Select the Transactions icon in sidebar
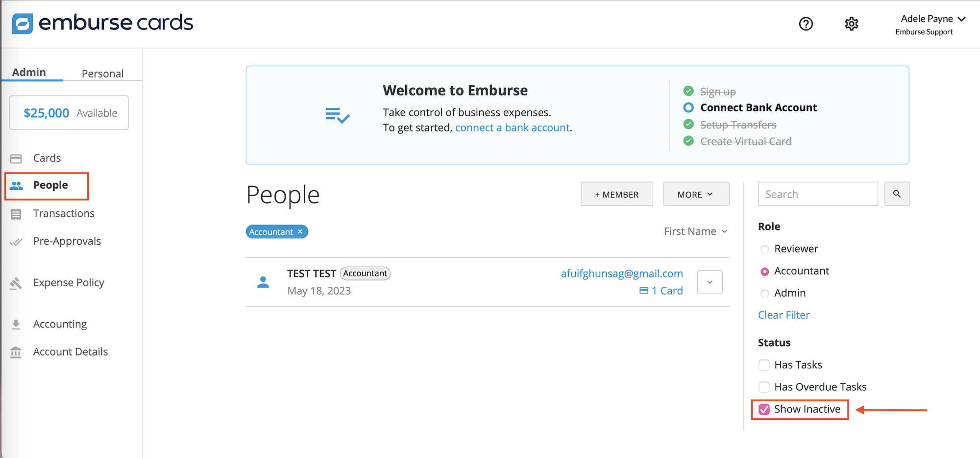This screenshot has width=980, height=458. 64,213
